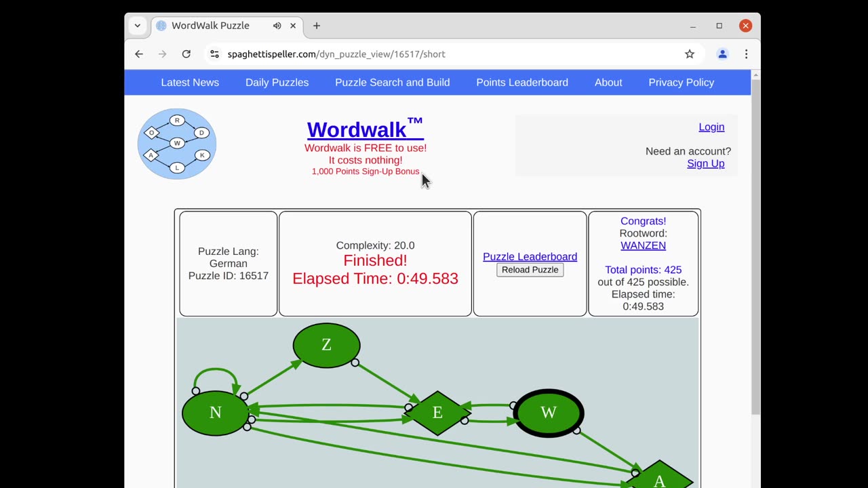Click the Elapsed Time 0:49.583 text
868x488 pixels.
point(375,279)
